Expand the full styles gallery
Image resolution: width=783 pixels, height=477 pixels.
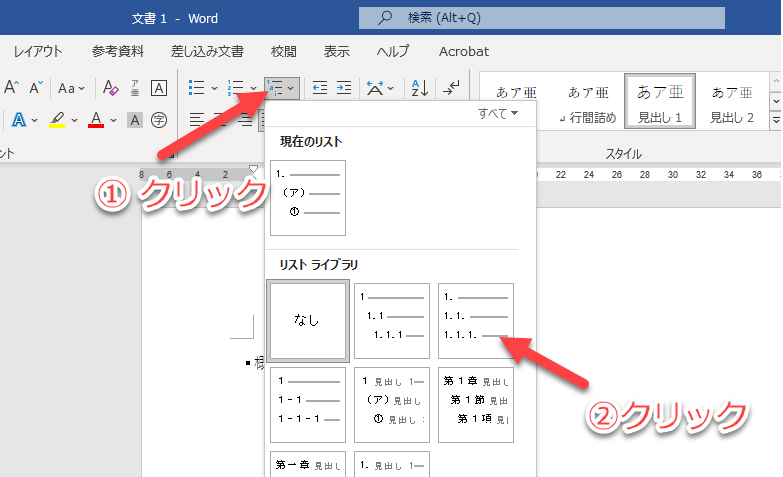[x=776, y=120]
